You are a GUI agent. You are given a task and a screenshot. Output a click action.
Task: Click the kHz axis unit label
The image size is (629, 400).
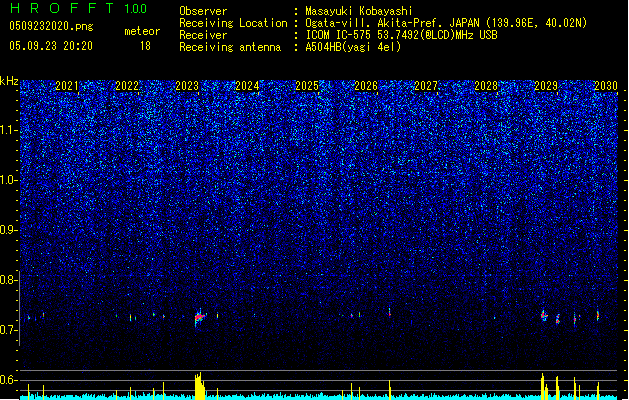pos(9,81)
